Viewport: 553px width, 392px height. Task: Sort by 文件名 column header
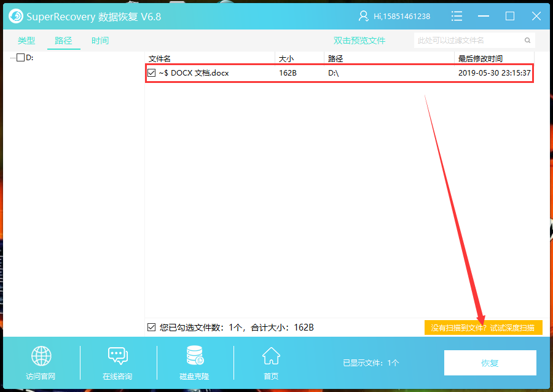(x=210, y=58)
